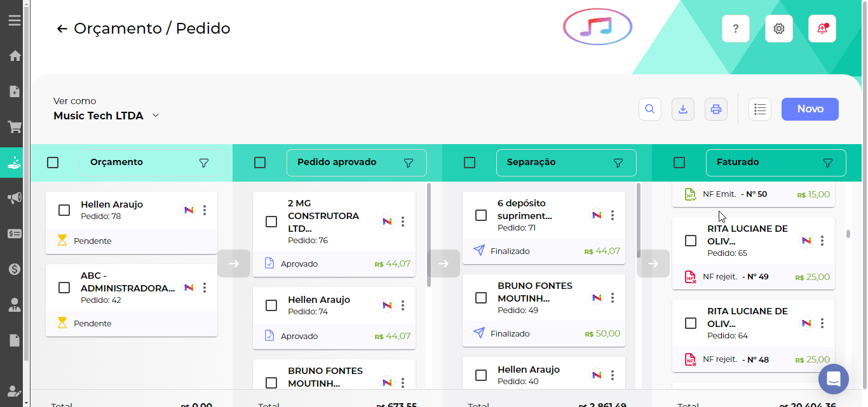
Task: Go to Home in the sidebar
Action: click(14, 56)
